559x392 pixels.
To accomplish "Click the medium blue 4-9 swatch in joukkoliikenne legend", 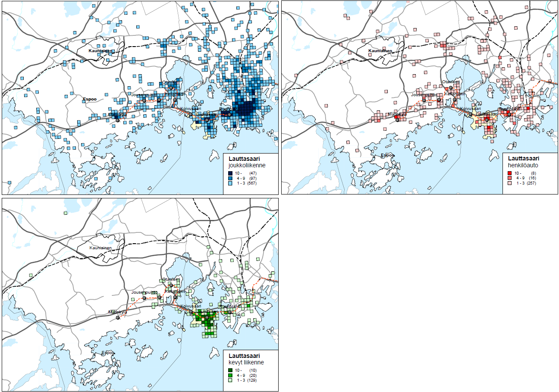I will point(230,179).
